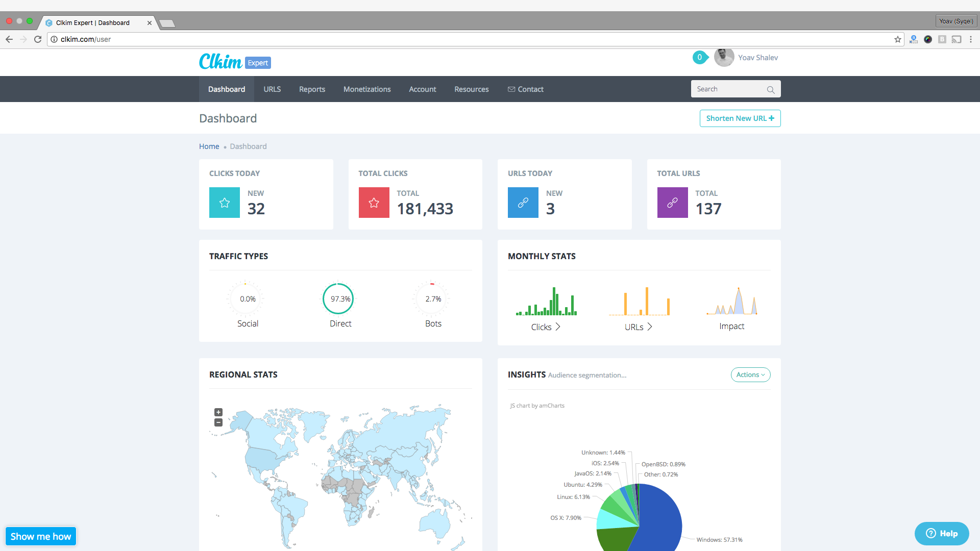Reload the page in the browser

(38, 39)
